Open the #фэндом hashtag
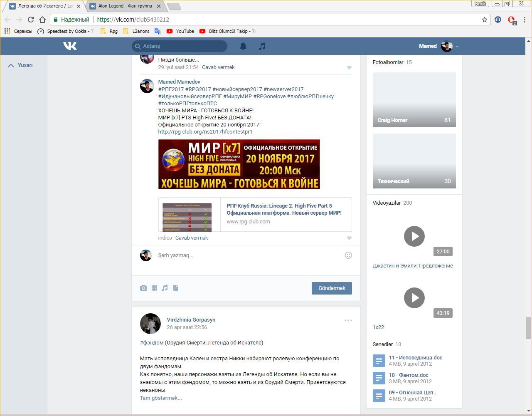The width and height of the screenshot is (532, 416). click(x=152, y=343)
